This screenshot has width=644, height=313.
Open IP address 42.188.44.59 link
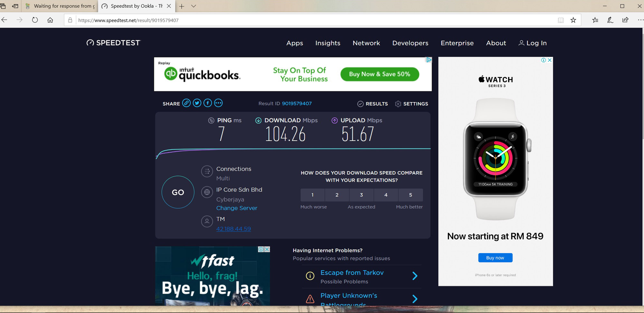[x=233, y=229]
